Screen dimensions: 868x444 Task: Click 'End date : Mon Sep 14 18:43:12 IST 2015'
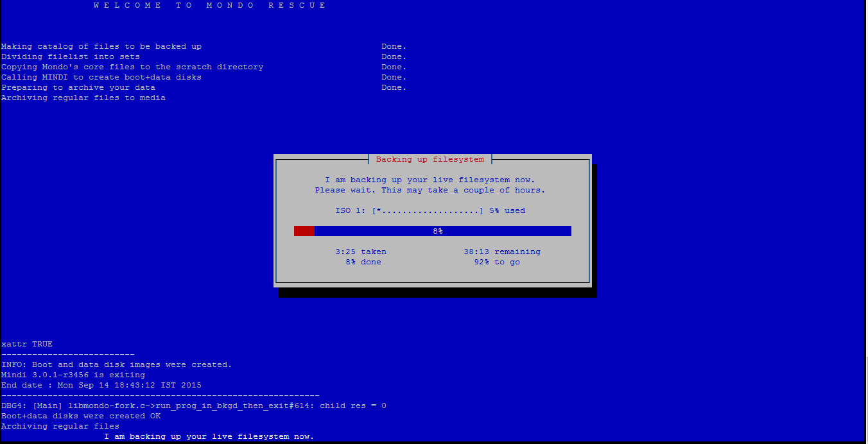tap(101, 385)
